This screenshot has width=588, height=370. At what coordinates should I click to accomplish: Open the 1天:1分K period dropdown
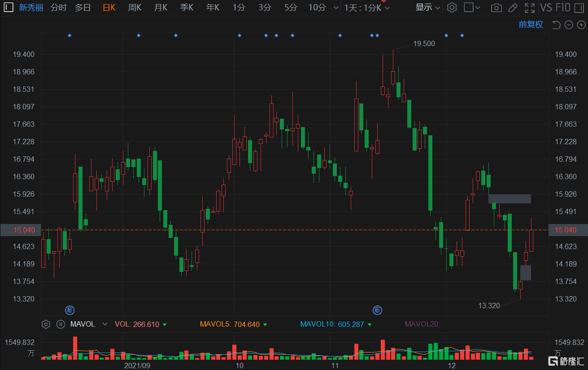tap(367, 8)
